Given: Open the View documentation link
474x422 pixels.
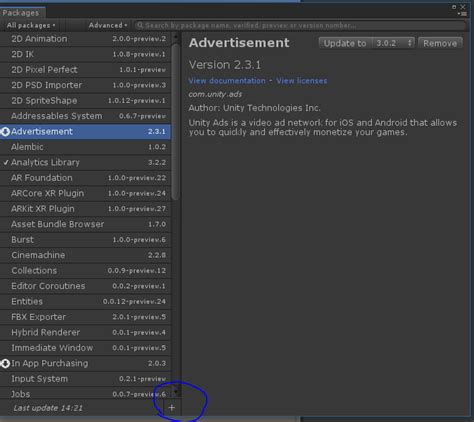Looking at the screenshot, I should (x=227, y=81).
